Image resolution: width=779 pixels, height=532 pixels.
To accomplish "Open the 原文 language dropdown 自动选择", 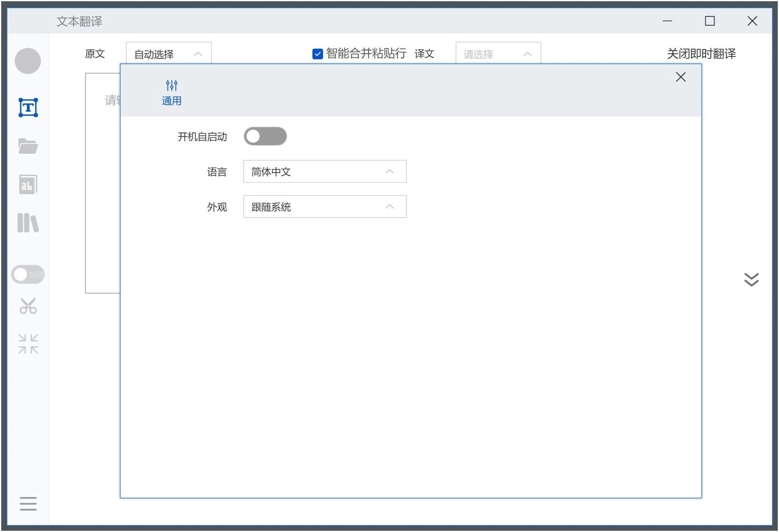I will pyautogui.click(x=168, y=54).
